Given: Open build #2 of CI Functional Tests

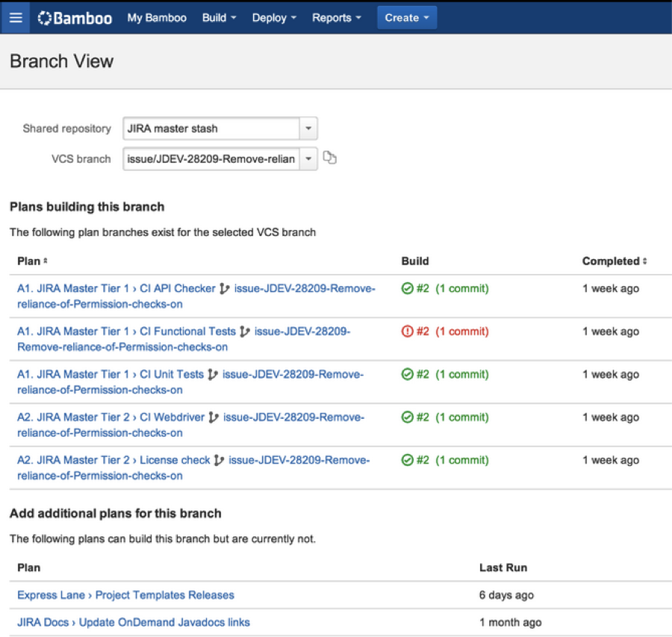Looking at the screenshot, I should pos(423,332).
